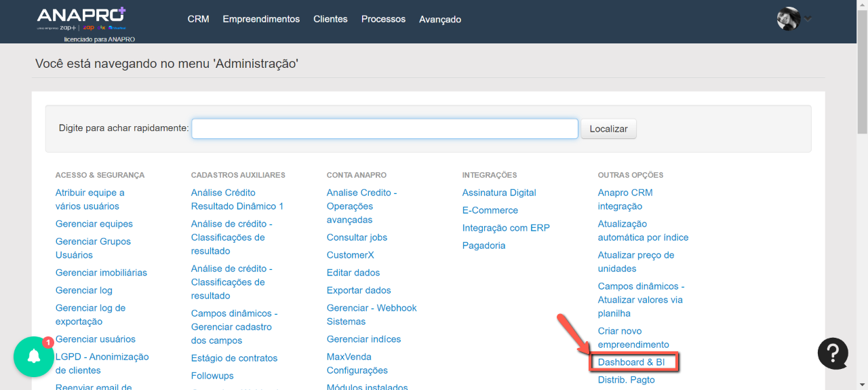Open the Assinatura Digital link

tap(499, 193)
